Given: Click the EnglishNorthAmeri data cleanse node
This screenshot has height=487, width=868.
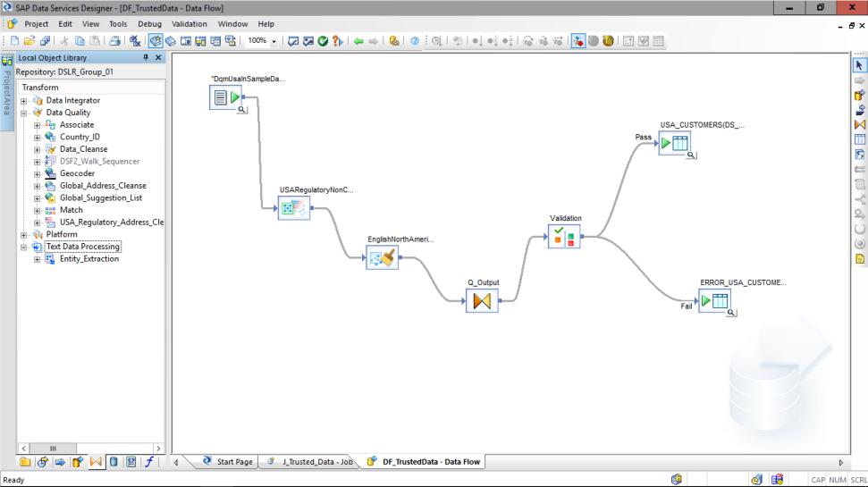Looking at the screenshot, I should pyautogui.click(x=382, y=257).
